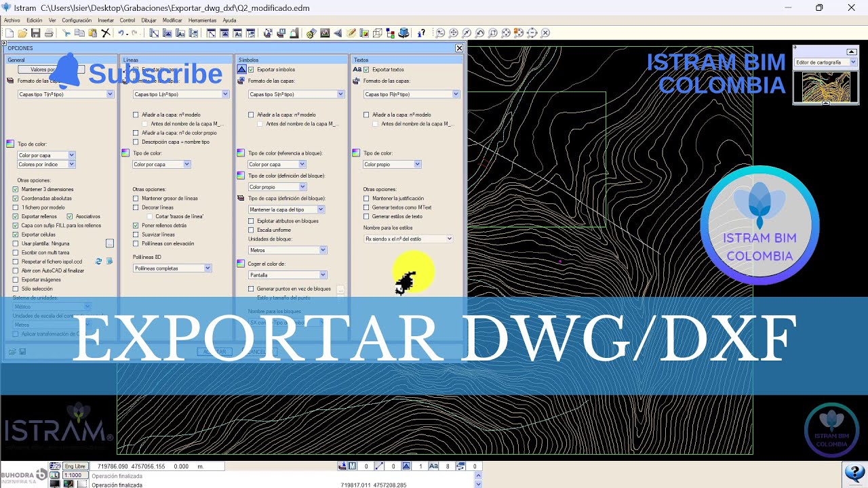Open Rx siendo x el nº del estilo dropdown

click(408, 239)
